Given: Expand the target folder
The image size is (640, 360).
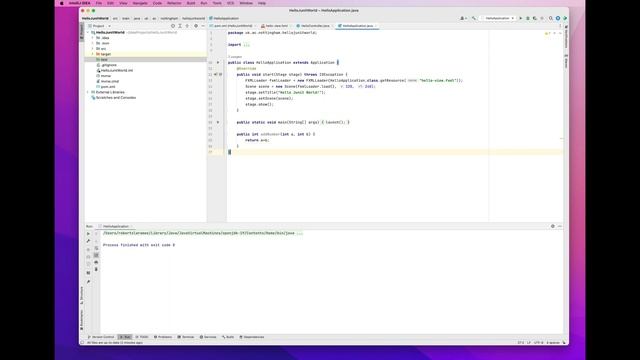Looking at the screenshot, I should click(x=93, y=54).
